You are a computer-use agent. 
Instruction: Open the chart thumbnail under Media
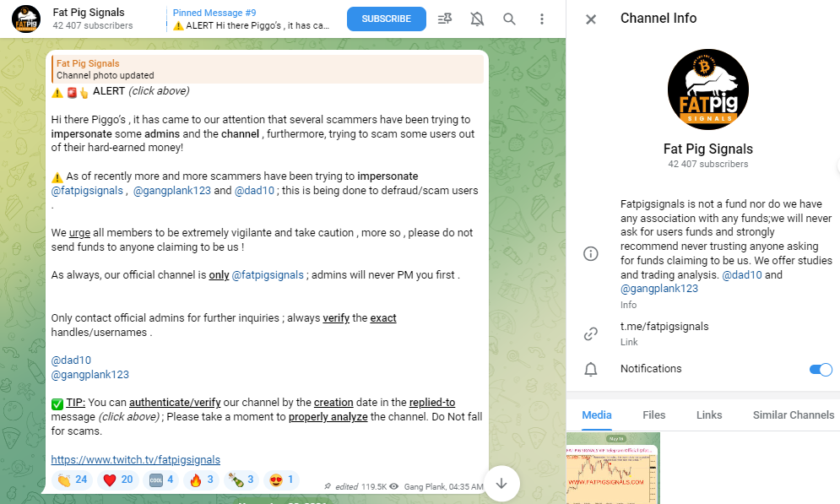tap(614, 469)
